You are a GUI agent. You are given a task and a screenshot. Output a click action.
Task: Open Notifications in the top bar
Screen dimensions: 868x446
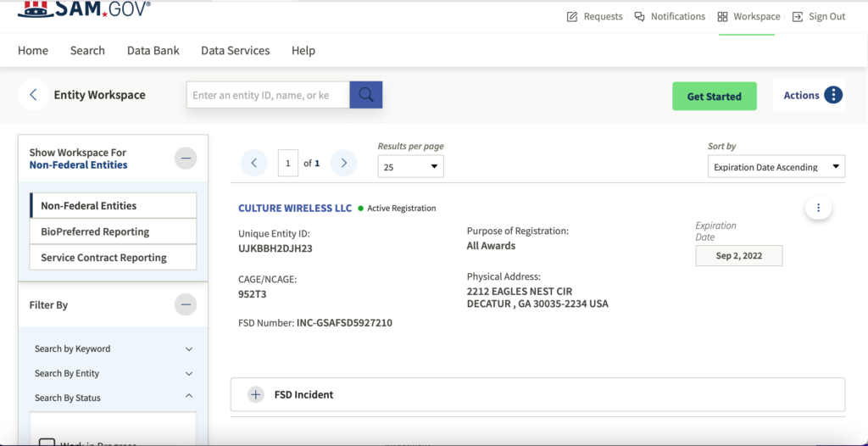(x=670, y=17)
